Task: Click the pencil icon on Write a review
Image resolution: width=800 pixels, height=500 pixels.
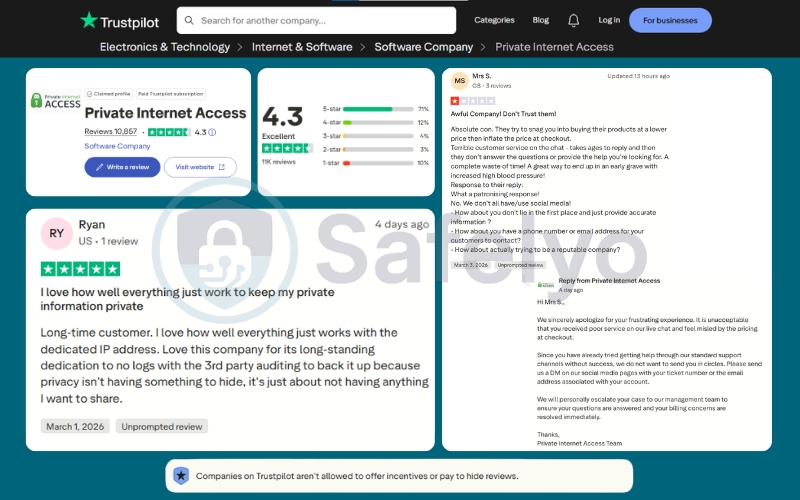Action: [99, 167]
